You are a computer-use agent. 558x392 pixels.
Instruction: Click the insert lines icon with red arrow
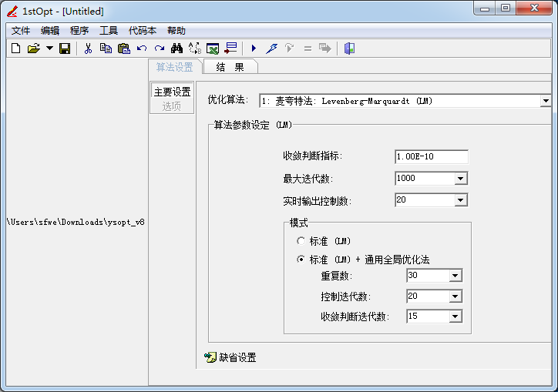tap(230, 48)
